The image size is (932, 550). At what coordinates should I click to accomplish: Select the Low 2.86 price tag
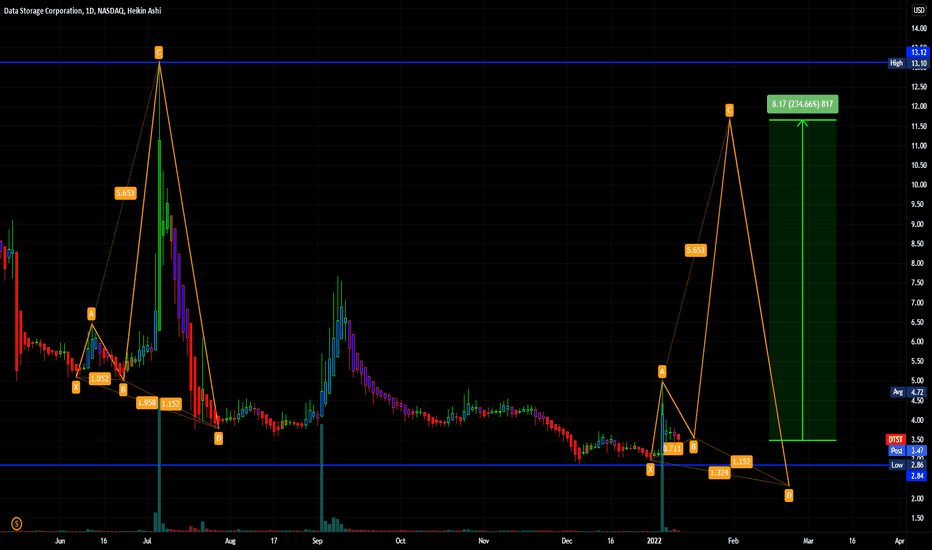[x=908, y=465]
